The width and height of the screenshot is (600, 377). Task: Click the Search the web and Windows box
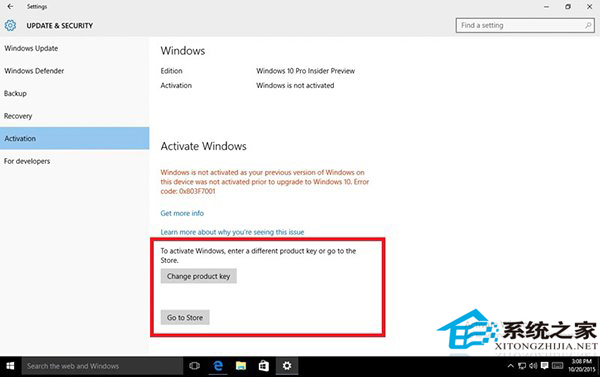click(x=102, y=366)
